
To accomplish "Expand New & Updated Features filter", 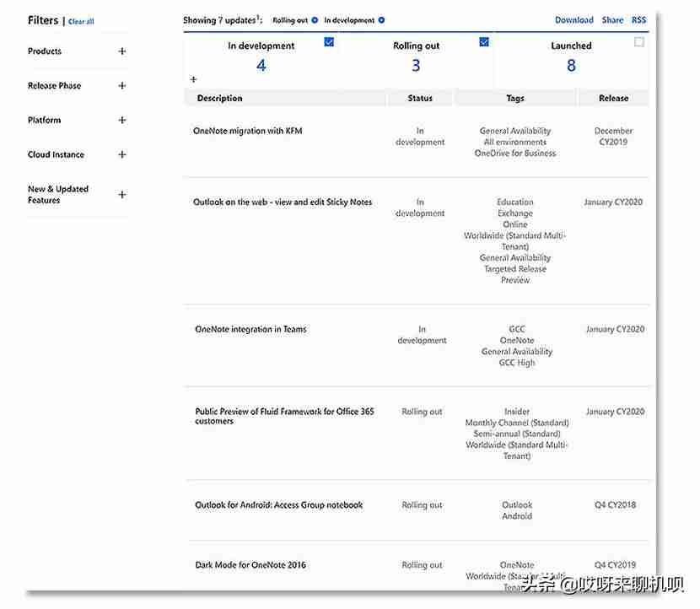I will [x=122, y=195].
